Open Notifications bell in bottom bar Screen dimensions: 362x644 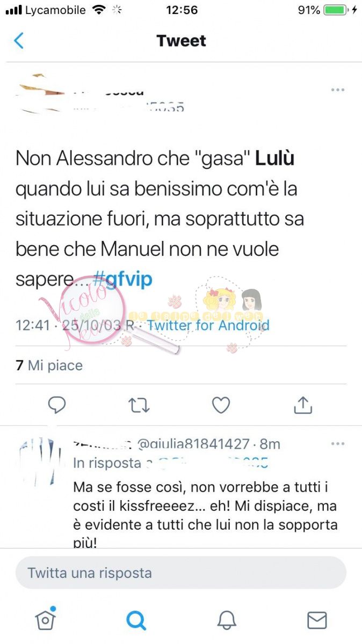coord(227,620)
